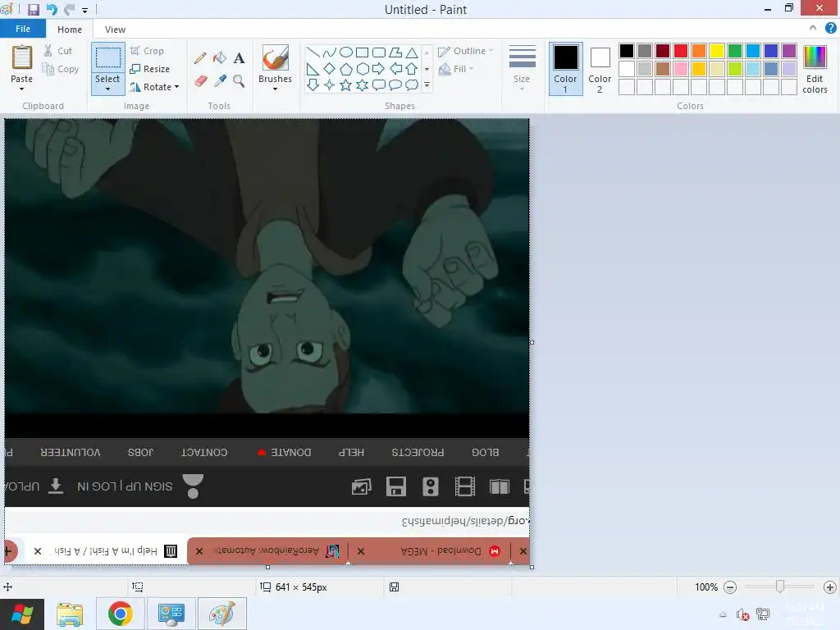Open Google Chrome from the taskbar

click(121, 614)
